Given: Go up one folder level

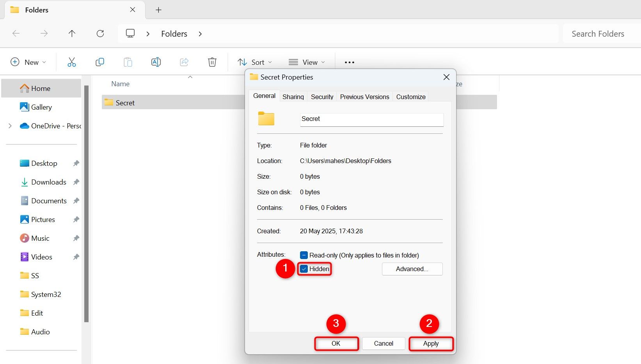Looking at the screenshot, I should pyautogui.click(x=72, y=34).
